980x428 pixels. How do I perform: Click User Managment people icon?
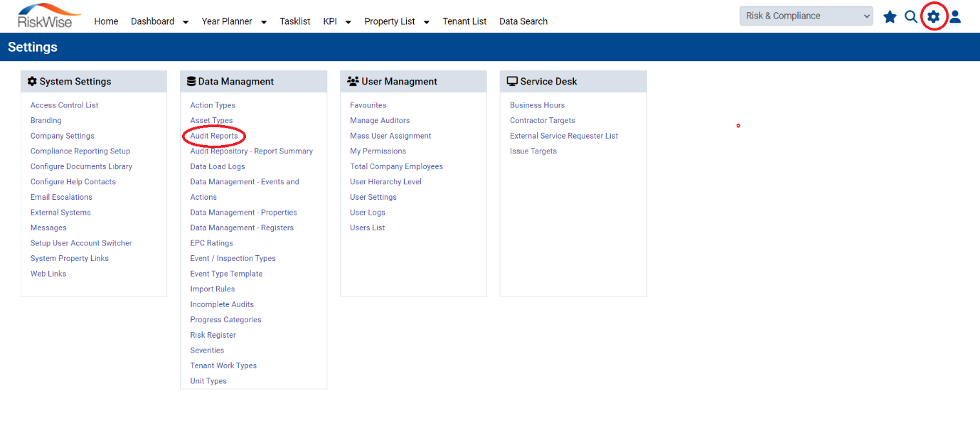point(353,81)
